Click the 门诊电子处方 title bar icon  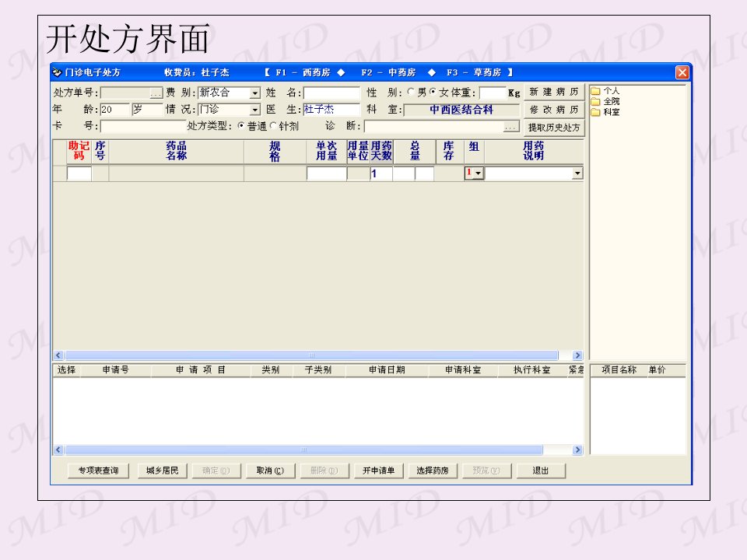click(57, 72)
